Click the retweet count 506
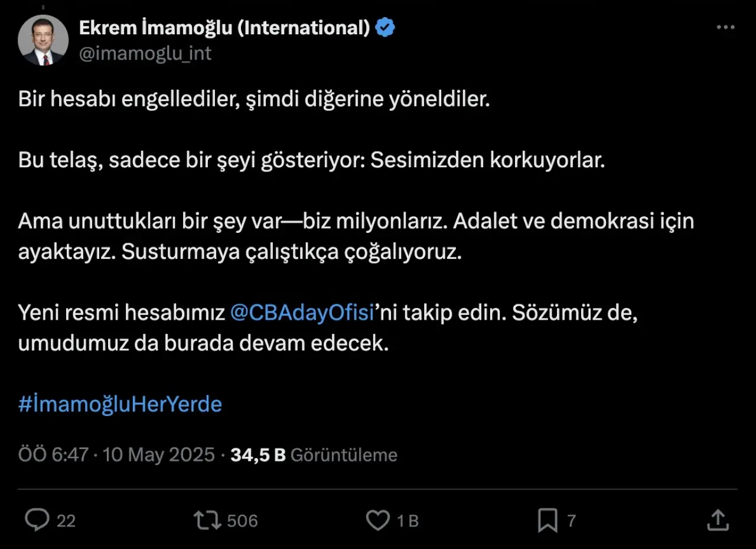 coord(242,521)
